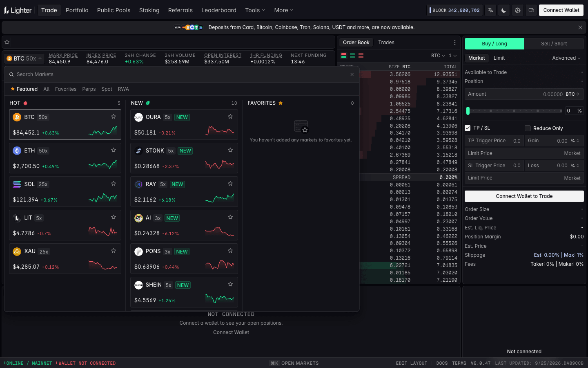Change order book size unit BTC dropdown
Screen dimensions: 588x368
tap(438, 56)
